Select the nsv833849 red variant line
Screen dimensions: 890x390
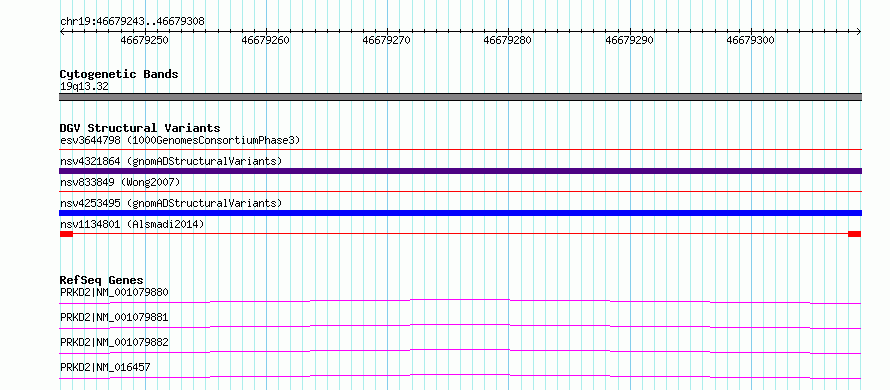[460, 192]
